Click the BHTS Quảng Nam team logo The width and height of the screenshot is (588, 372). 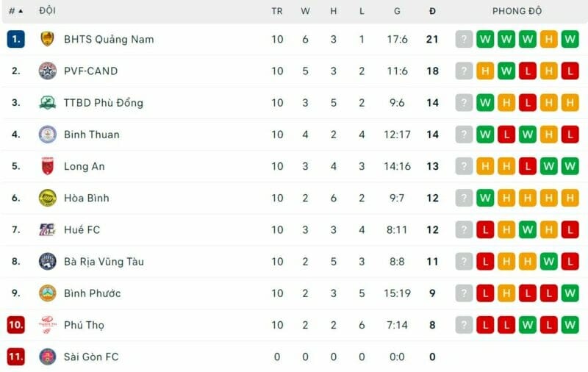pos(47,39)
